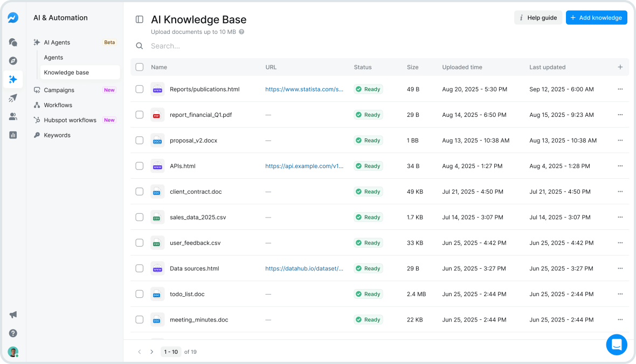Open more options for meeting_minutes.doc
This screenshot has width=636, height=364.
620,319
